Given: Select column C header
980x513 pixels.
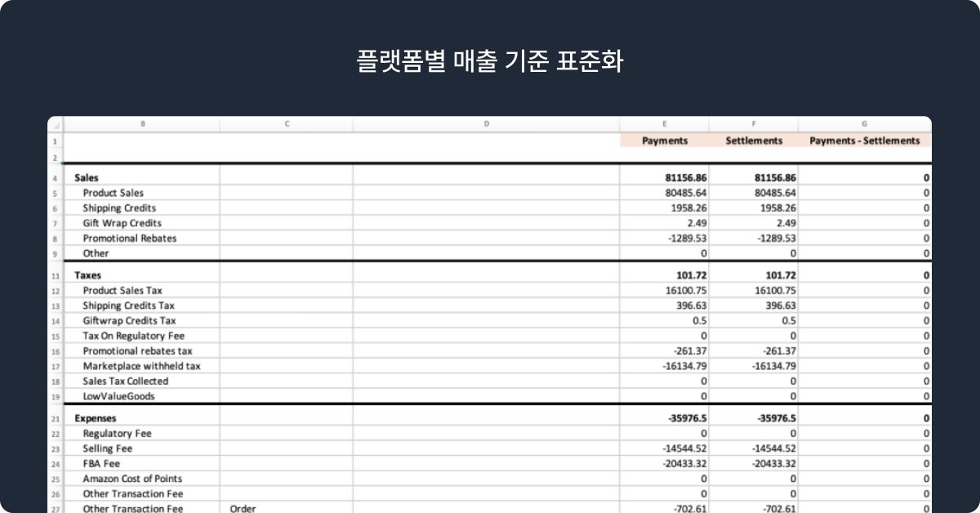Looking at the screenshot, I should [287, 124].
